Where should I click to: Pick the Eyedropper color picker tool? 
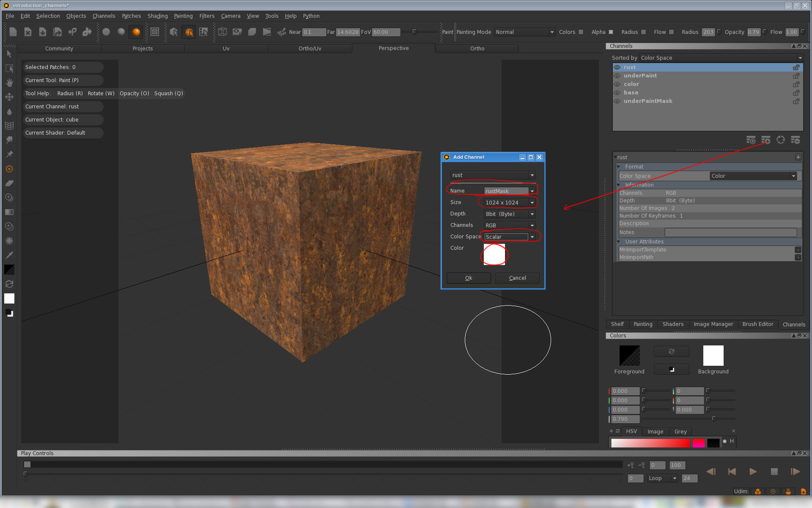pos(9,255)
